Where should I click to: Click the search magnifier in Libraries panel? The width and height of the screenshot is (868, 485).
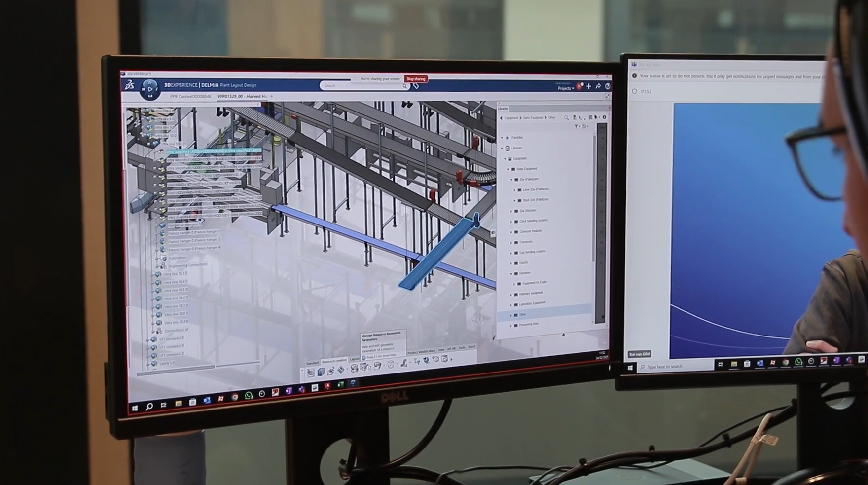566,117
